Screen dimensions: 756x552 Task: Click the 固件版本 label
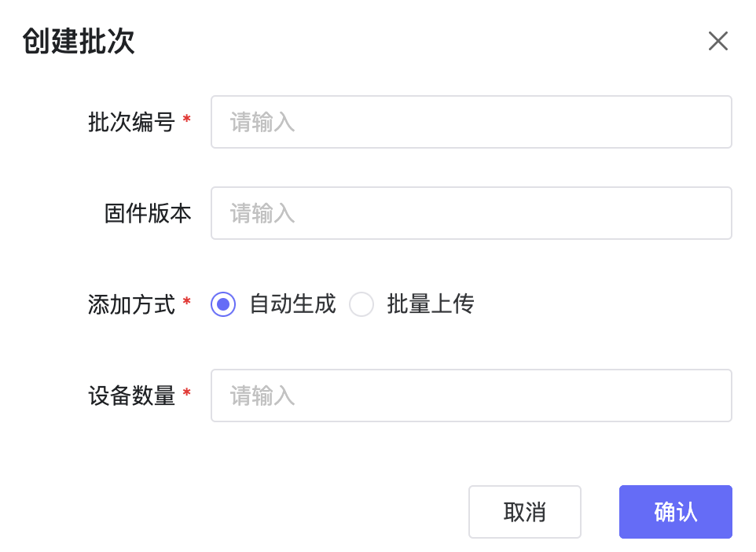pyautogui.click(x=146, y=212)
